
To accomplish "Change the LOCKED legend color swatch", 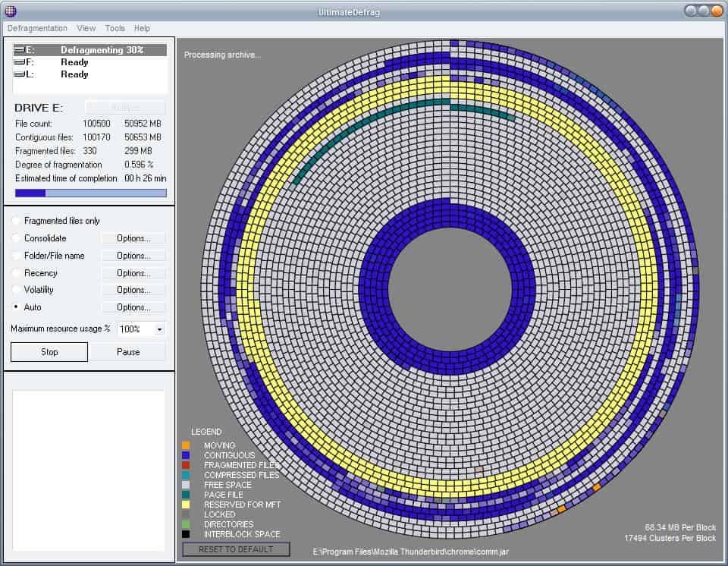I will tap(186, 514).
